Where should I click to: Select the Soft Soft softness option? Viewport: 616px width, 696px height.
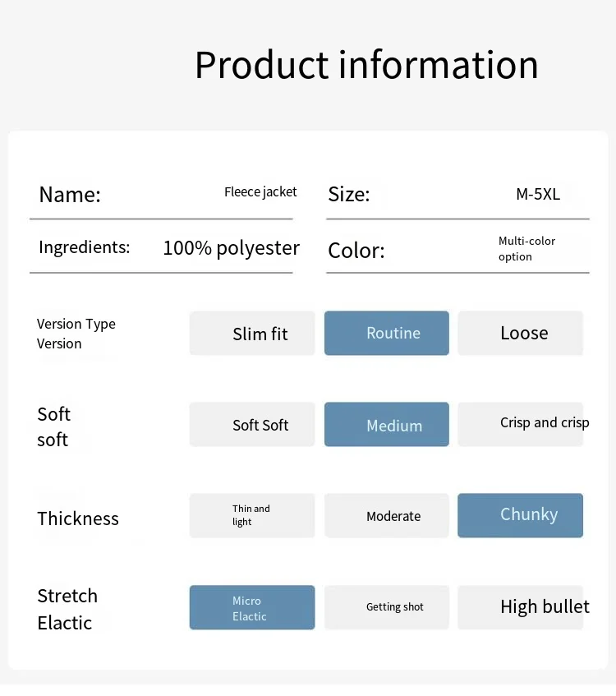tap(252, 425)
